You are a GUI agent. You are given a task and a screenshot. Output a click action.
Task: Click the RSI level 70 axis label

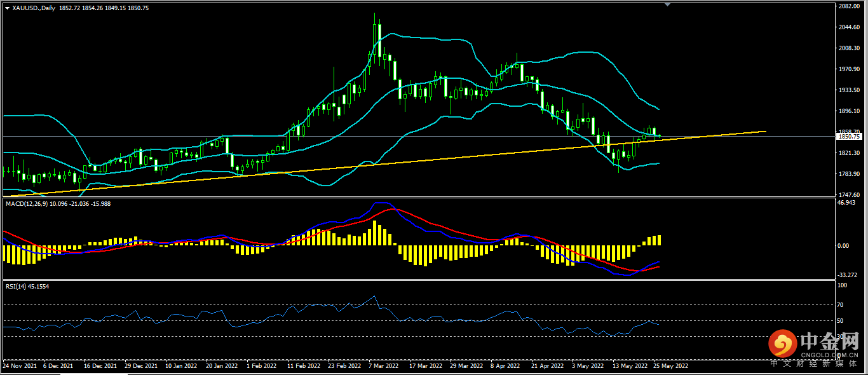pos(841,305)
